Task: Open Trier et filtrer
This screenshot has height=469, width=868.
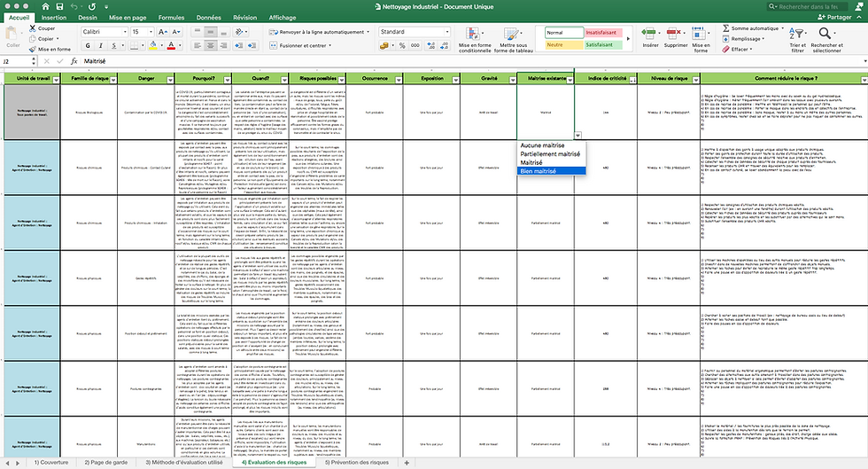Action: [x=798, y=39]
